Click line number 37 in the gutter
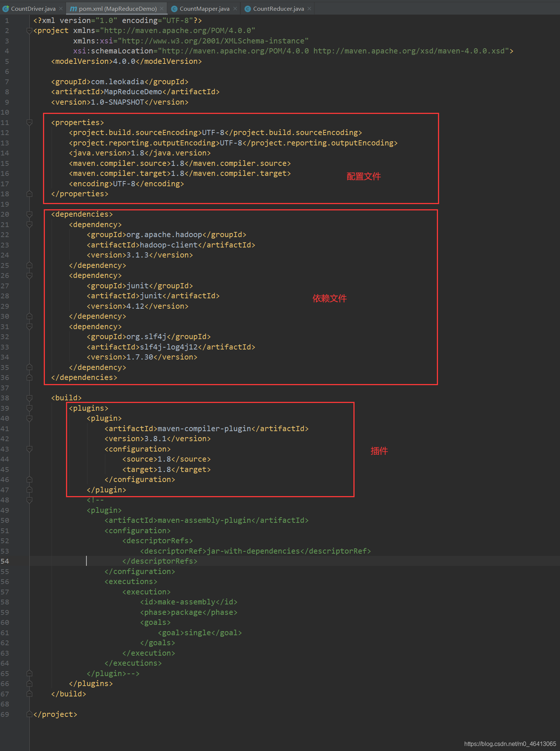 5,388
